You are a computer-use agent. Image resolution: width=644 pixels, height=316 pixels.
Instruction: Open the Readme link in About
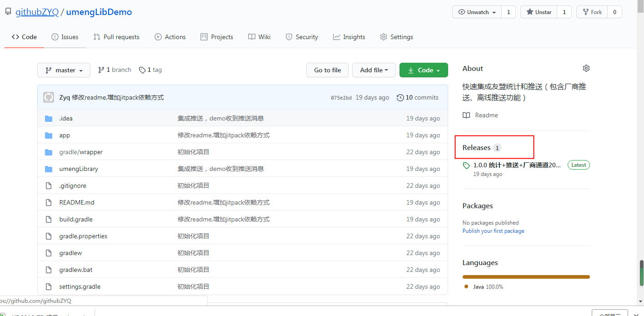[x=486, y=115]
